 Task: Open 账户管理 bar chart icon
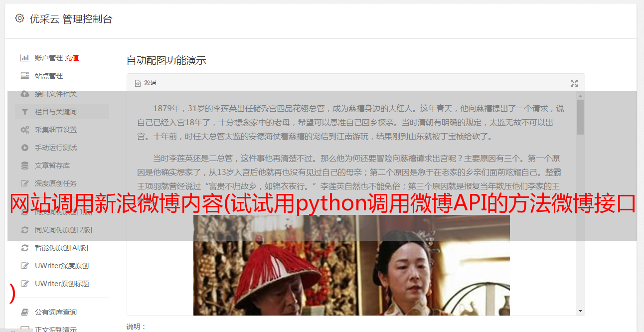click(24, 58)
